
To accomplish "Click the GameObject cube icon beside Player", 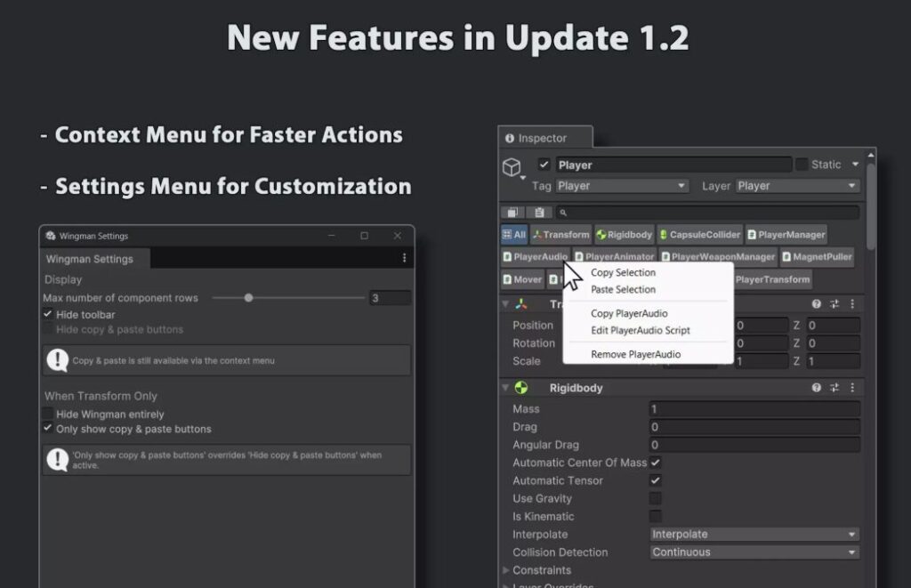I will point(512,167).
